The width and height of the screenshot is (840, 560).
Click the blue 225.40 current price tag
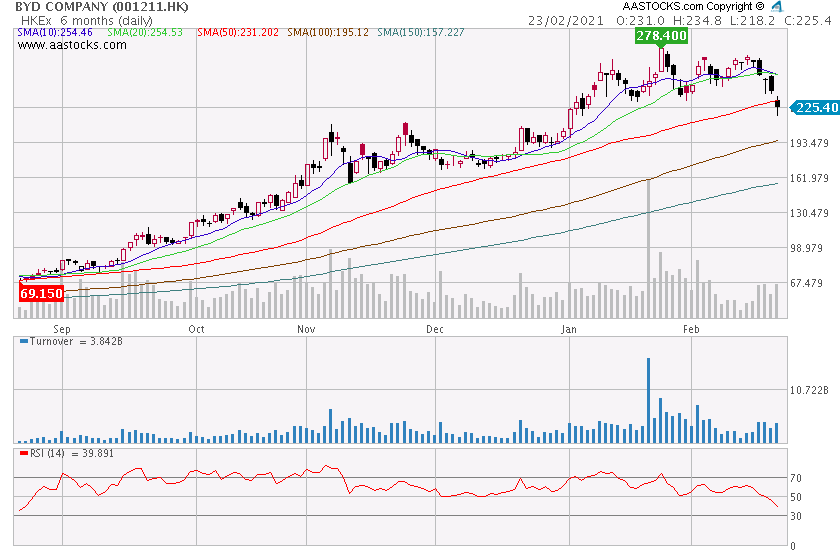815,108
